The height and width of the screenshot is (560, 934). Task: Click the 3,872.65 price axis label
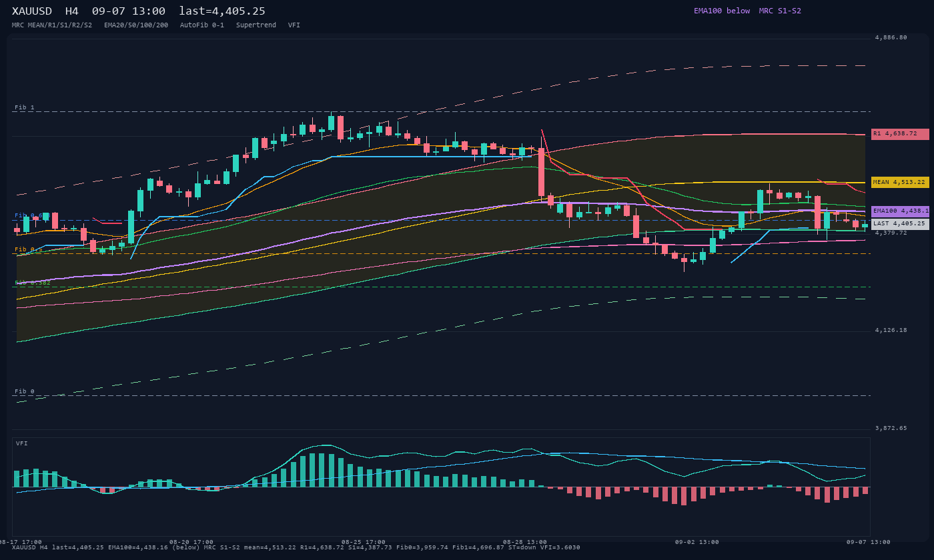(x=891, y=428)
